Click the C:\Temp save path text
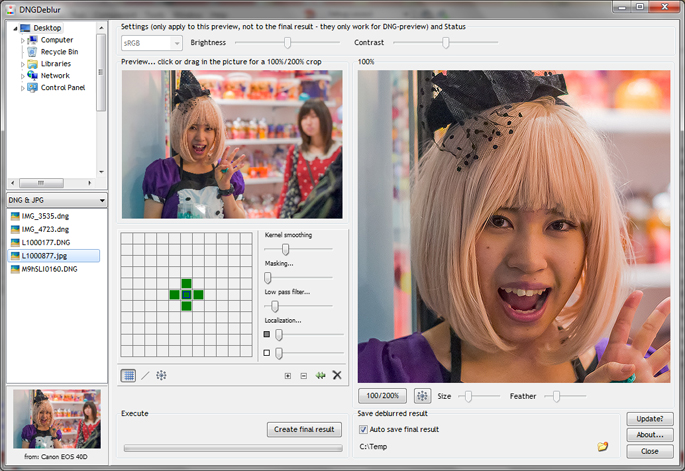 click(373, 447)
